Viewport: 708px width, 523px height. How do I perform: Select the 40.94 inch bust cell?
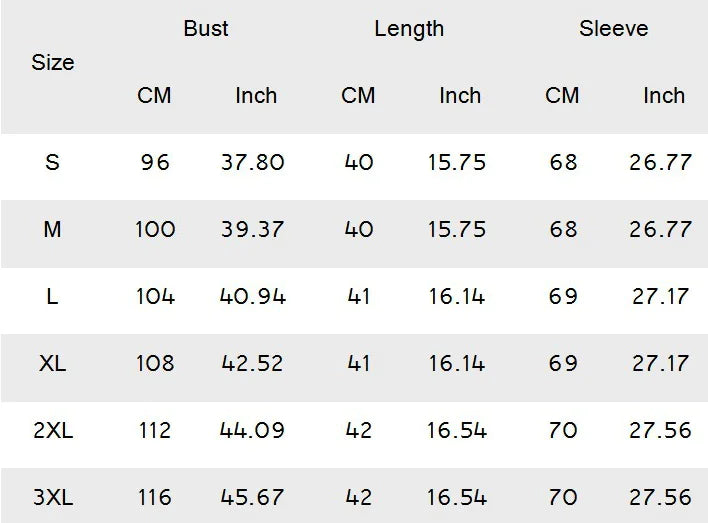tap(252, 296)
